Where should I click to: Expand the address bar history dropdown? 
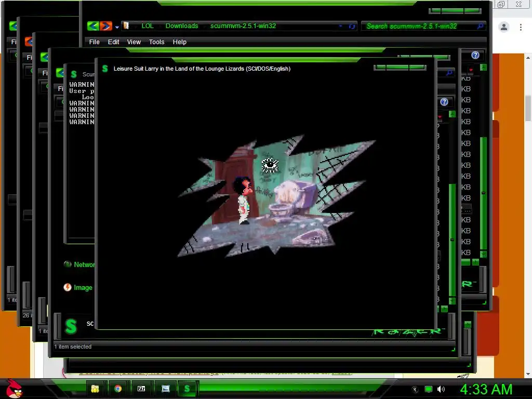pyautogui.click(x=341, y=26)
